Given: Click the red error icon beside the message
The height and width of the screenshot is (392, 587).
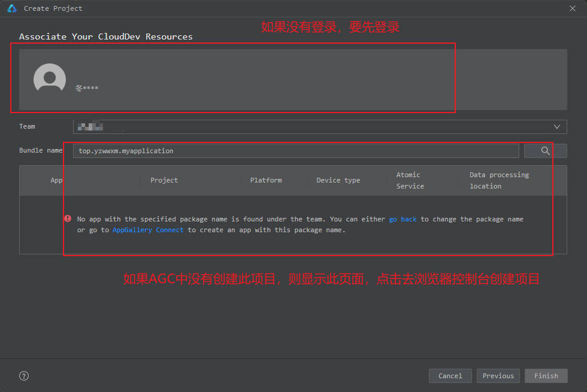Looking at the screenshot, I should tap(68, 218).
